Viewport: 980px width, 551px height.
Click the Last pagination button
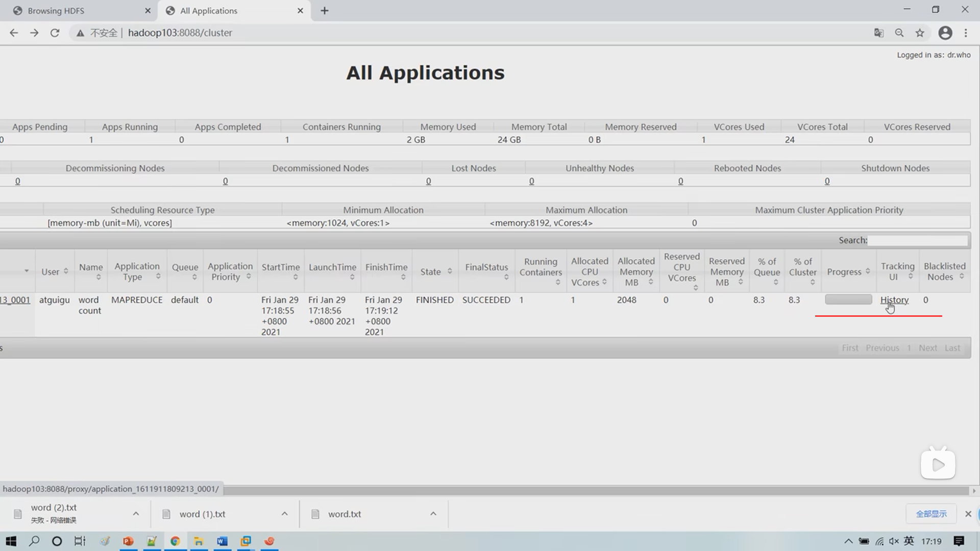coord(952,348)
